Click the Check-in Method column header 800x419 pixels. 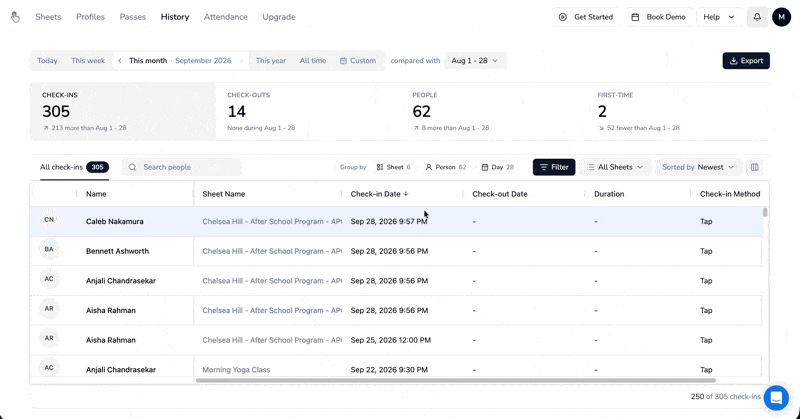click(730, 194)
